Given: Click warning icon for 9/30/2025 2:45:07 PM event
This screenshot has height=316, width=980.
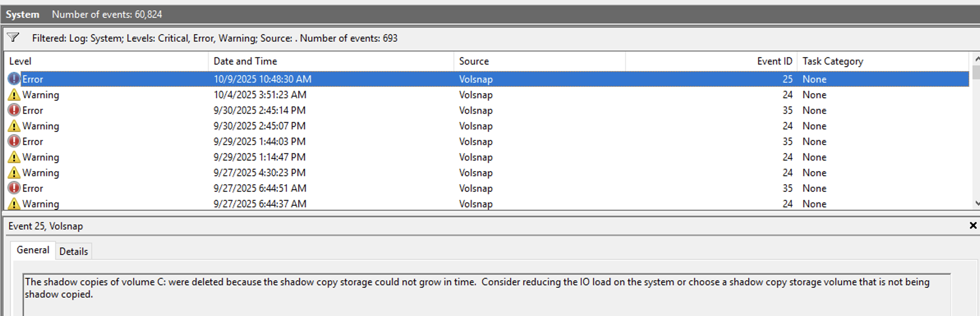Looking at the screenshot, I should 14,126.
